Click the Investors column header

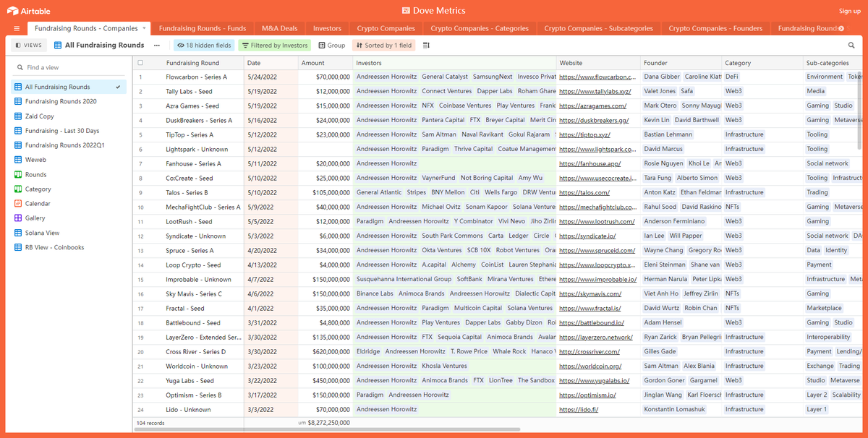click(x=454, y=63)
